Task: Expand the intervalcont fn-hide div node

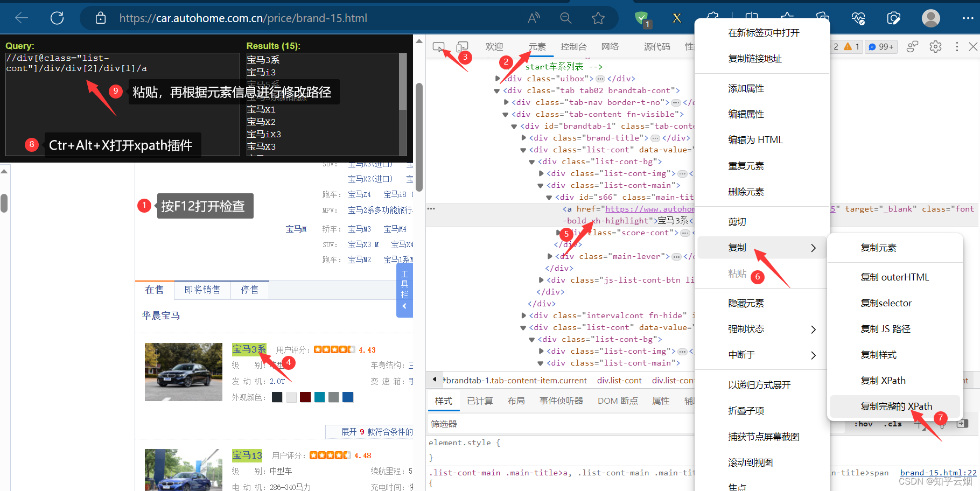Action: [523, 315]
